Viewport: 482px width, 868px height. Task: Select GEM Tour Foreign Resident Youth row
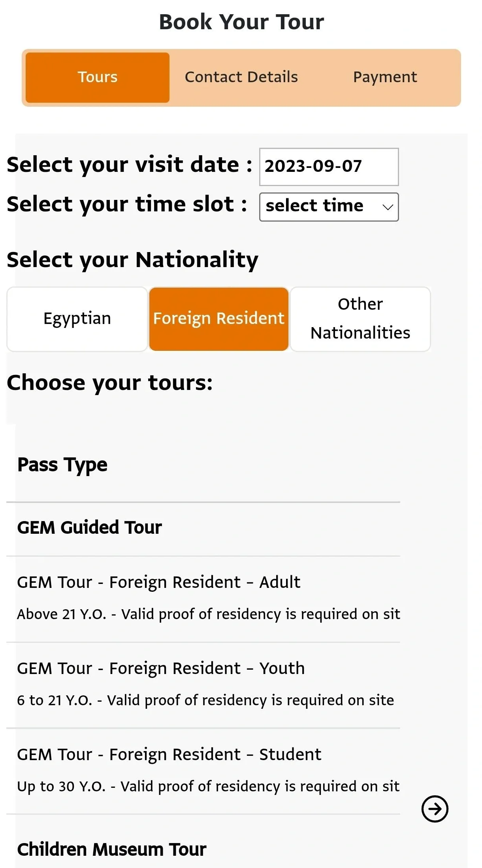161,668
